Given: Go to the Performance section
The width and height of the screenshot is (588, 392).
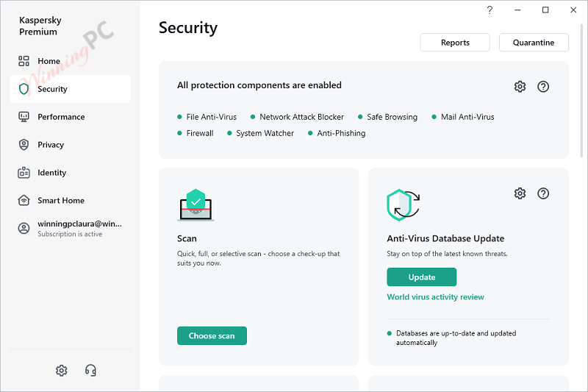Looking at the screenshot, I should coord(70,117).
